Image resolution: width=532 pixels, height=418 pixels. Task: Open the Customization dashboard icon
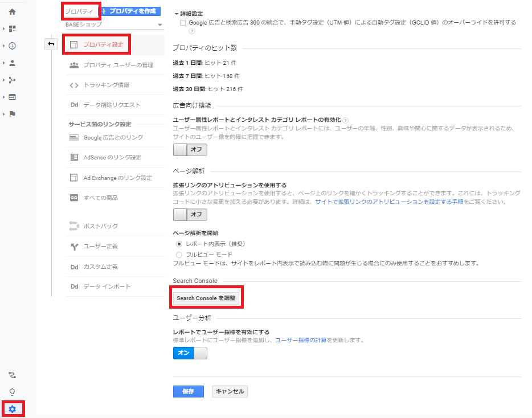(12, 28)
